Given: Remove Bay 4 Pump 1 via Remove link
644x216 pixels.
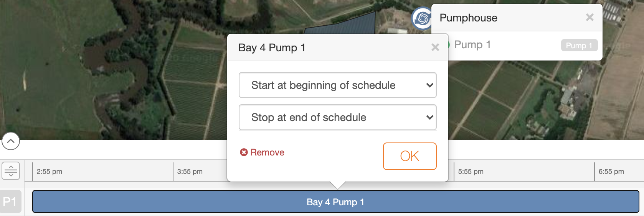Looking at the screenshot, I should click(x=263, y=152).
